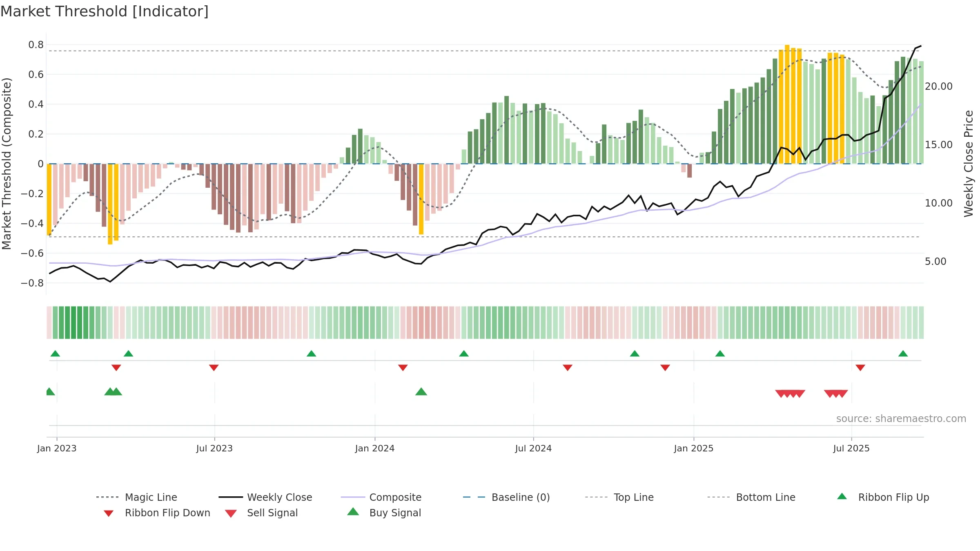Click the ribbon flip down marker at Jul 2023
The height and width of the screenshot is (551, 980).
point(214,368)
